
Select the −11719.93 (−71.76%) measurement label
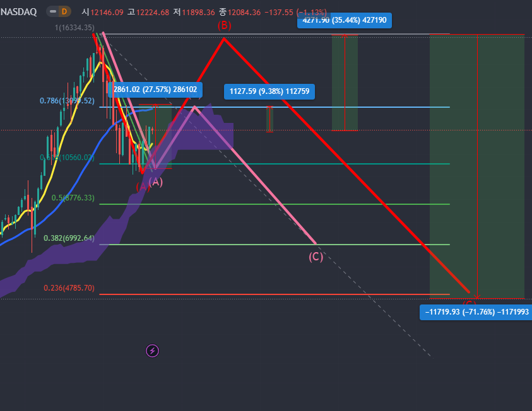coord(476,312)
